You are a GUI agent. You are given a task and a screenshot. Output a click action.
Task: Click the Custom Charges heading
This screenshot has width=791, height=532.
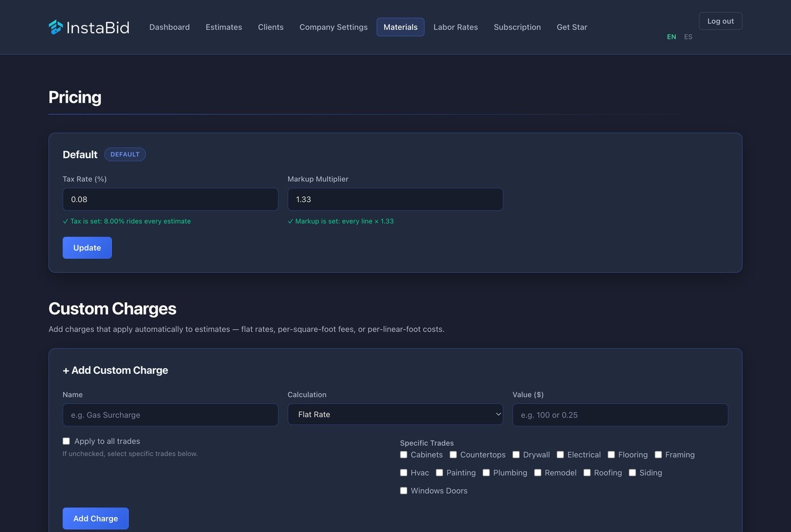112,309
